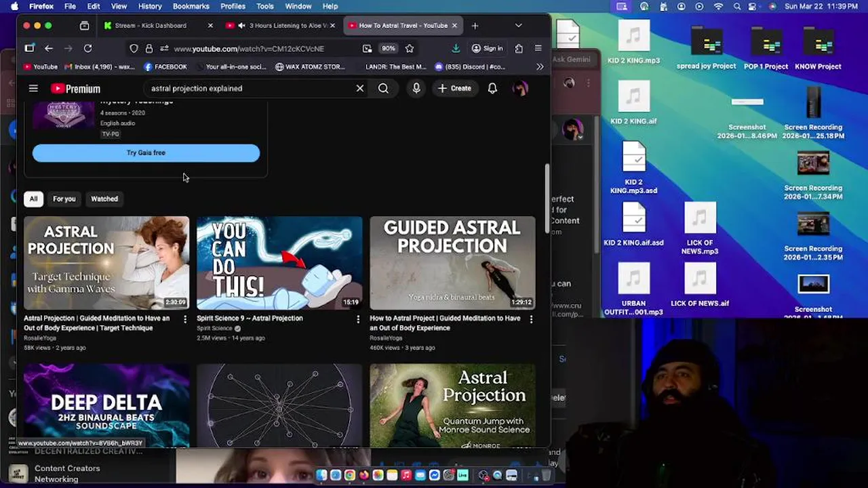868x488 pixels.
Task: Open the 'Guided Astral Projection' video thumbnail
Action: pyautogui.click(x=452, y=263)
